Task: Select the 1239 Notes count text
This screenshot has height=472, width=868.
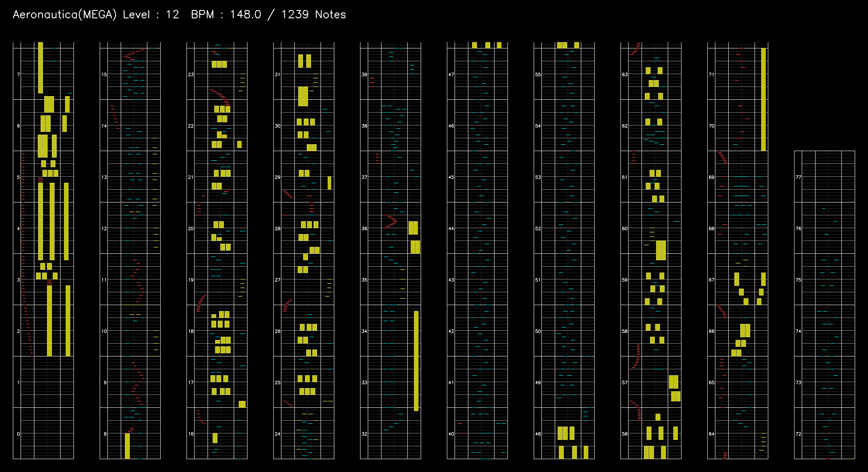Action: (314, 14)
